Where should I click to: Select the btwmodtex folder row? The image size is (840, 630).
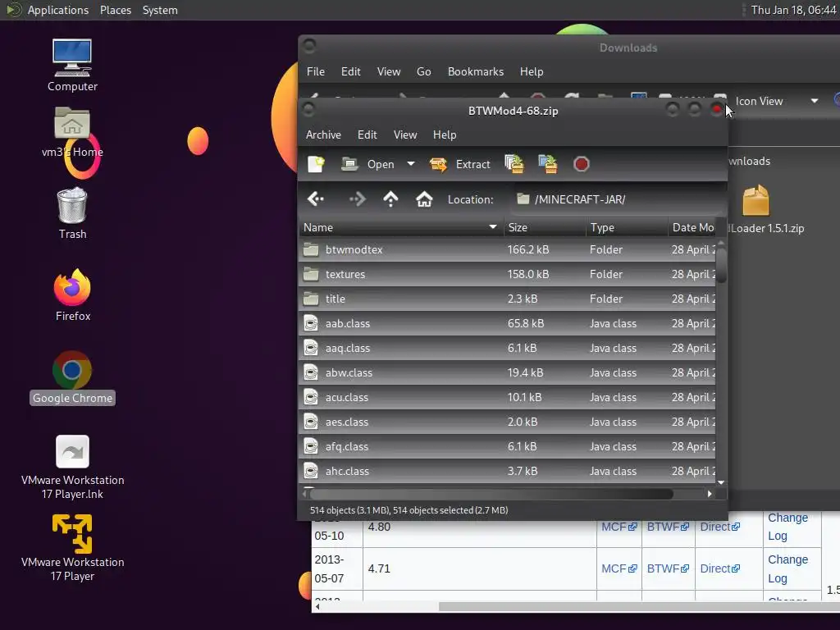coord(507,249)
